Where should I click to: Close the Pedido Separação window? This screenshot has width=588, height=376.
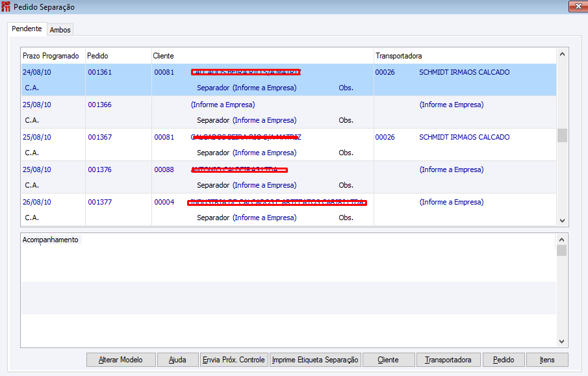[578, 6]
